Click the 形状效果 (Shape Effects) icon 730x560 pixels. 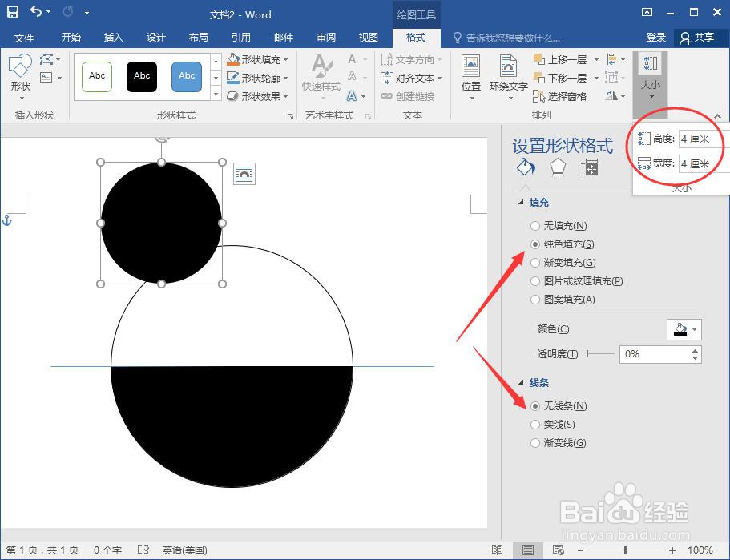click(x=257, y=96)
